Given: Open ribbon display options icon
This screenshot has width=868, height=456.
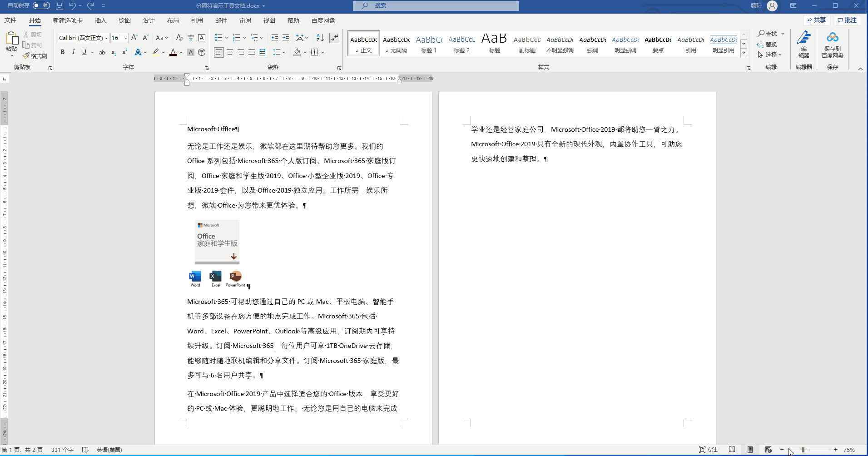Looking at the screenshot, I should (794, 6).
